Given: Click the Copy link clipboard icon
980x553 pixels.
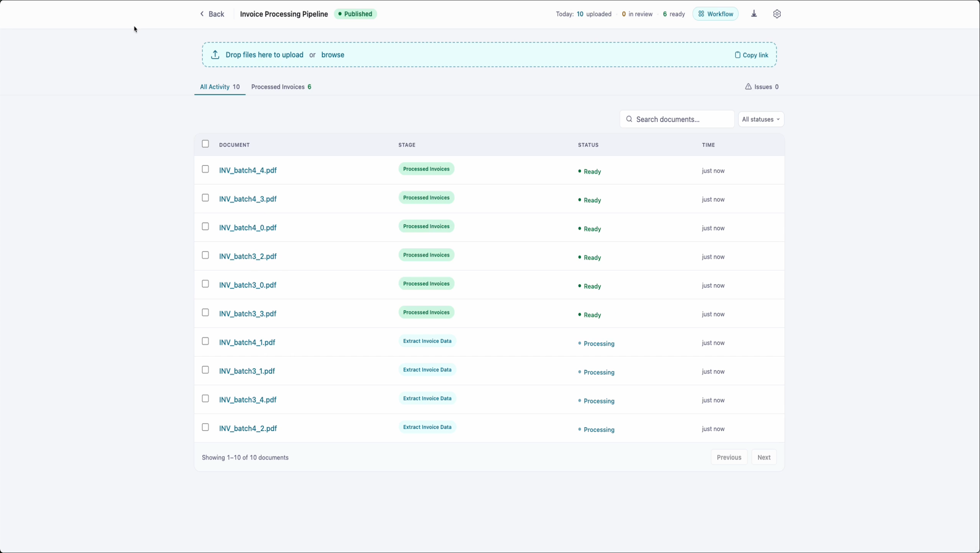Looking at the screenshot, I should point(737,55).
